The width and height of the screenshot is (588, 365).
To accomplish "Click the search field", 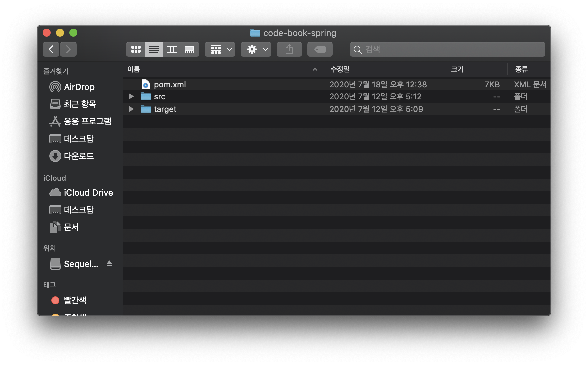I will click(448, 49).
